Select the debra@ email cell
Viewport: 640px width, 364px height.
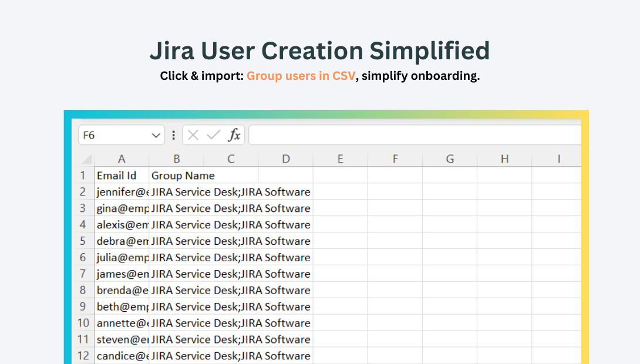122,241
